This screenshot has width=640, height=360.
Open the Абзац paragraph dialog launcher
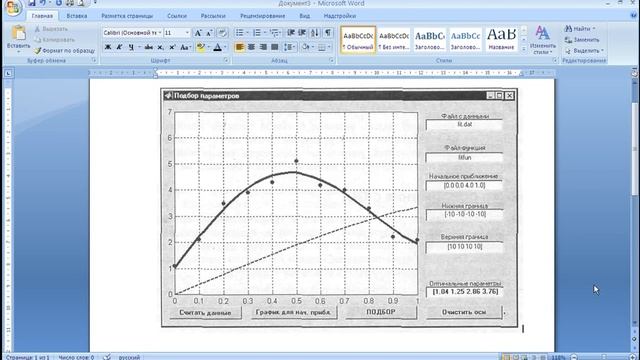point(331,60)
